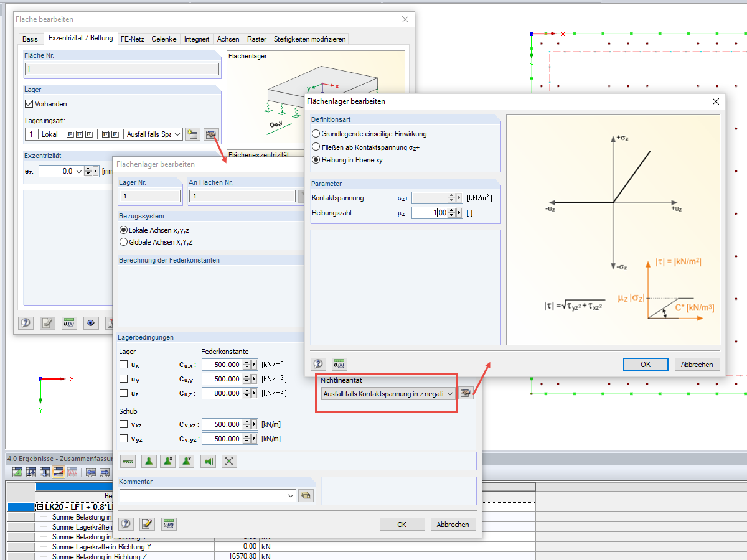
Task: Click the support preset icon marked Y
Action: pyautogui.click(x=186, y=461)
